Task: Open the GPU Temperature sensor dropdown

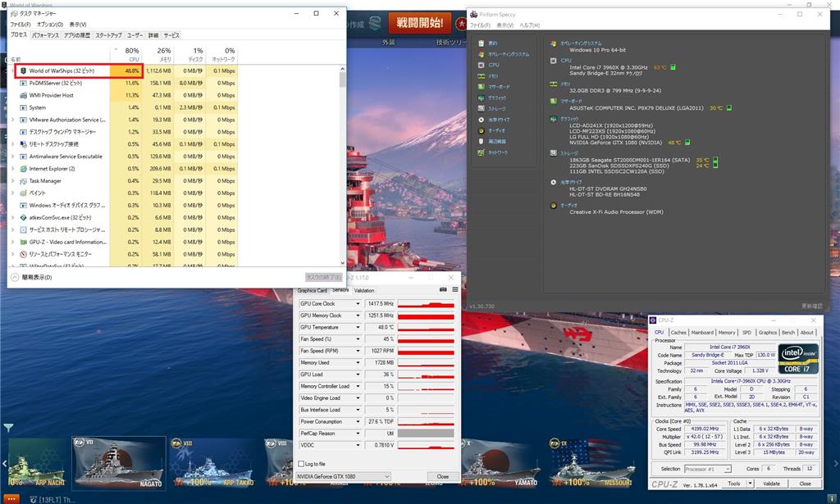Action: pyautogui.click(x=358, y=328)
